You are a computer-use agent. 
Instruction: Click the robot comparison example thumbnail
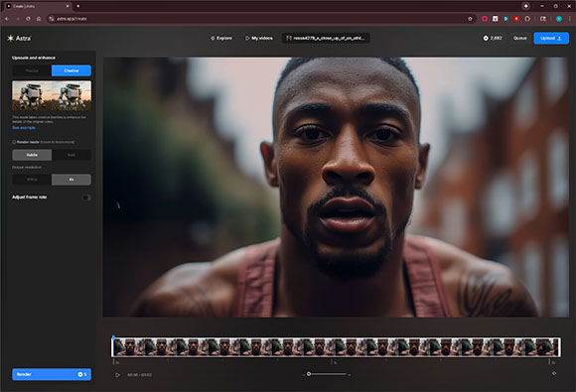pyautogui.click(x=52, y=96)
